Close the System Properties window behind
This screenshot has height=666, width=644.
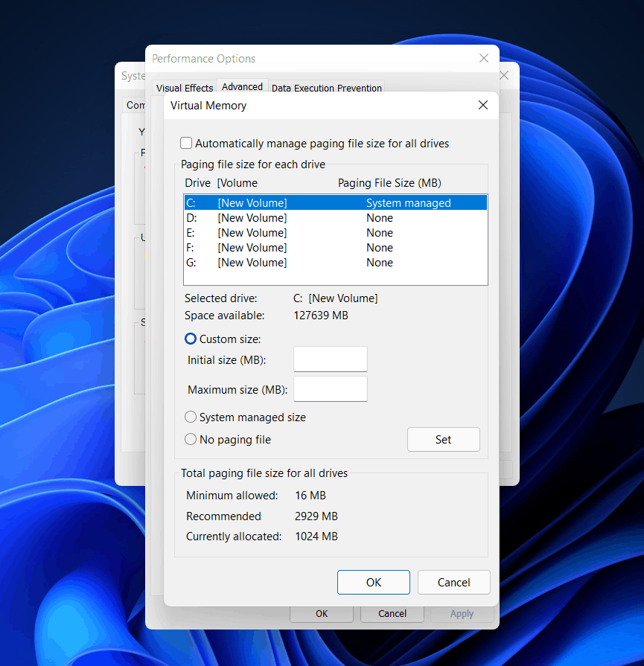(x=505, y=76)
